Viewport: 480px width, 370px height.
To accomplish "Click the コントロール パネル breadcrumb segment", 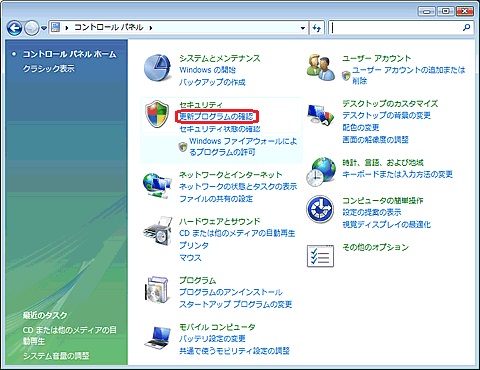I will (109, 27).
